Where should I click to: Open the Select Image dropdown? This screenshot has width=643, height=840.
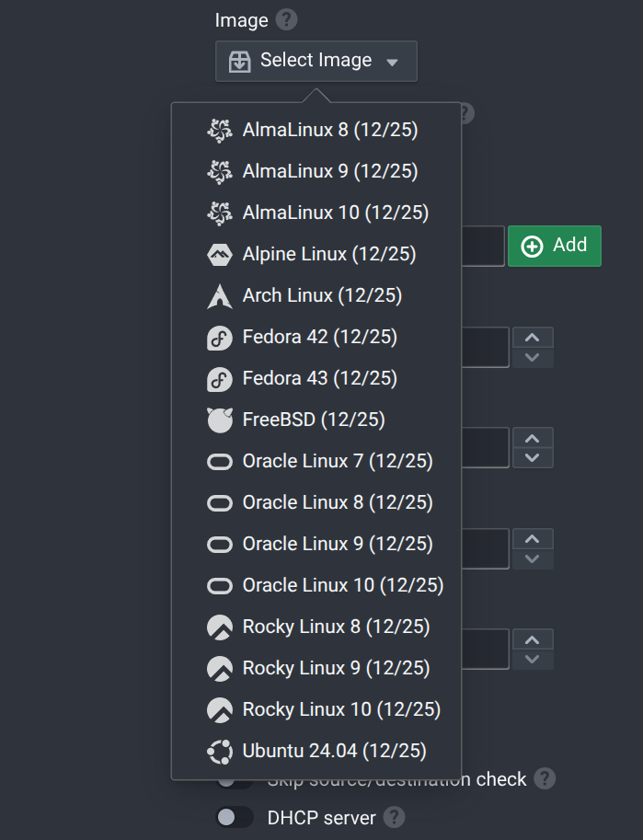316,61
